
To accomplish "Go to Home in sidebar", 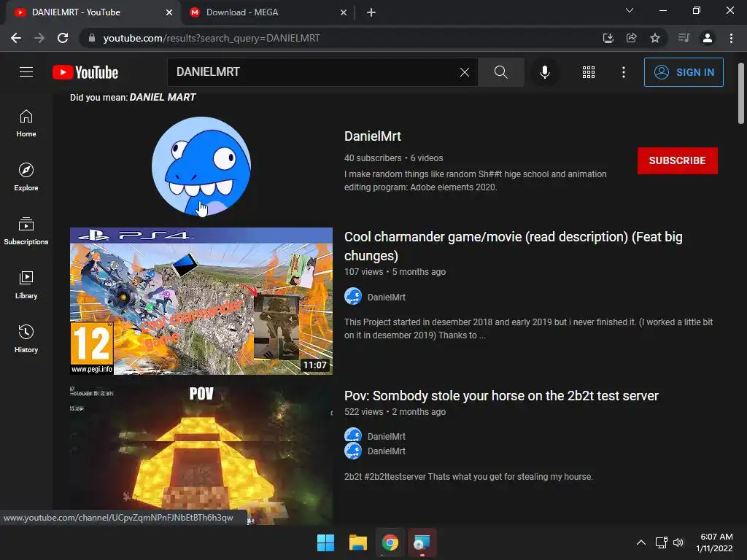I will [26, 123].
